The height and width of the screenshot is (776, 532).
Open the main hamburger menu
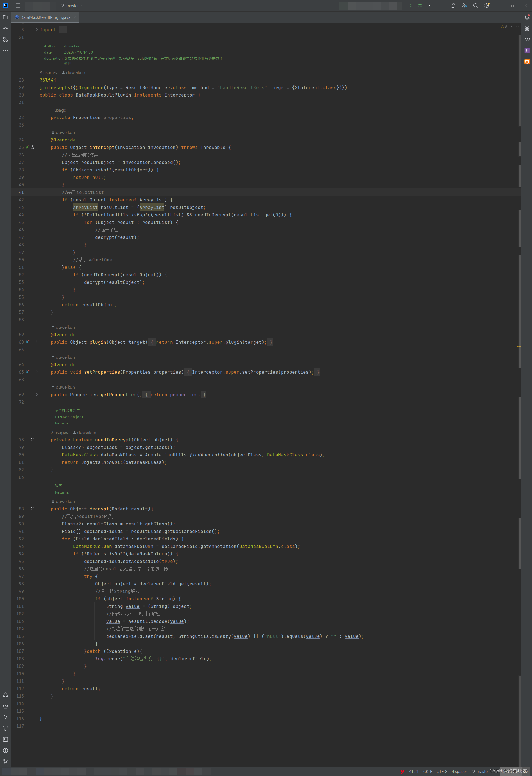pos(18,6)
